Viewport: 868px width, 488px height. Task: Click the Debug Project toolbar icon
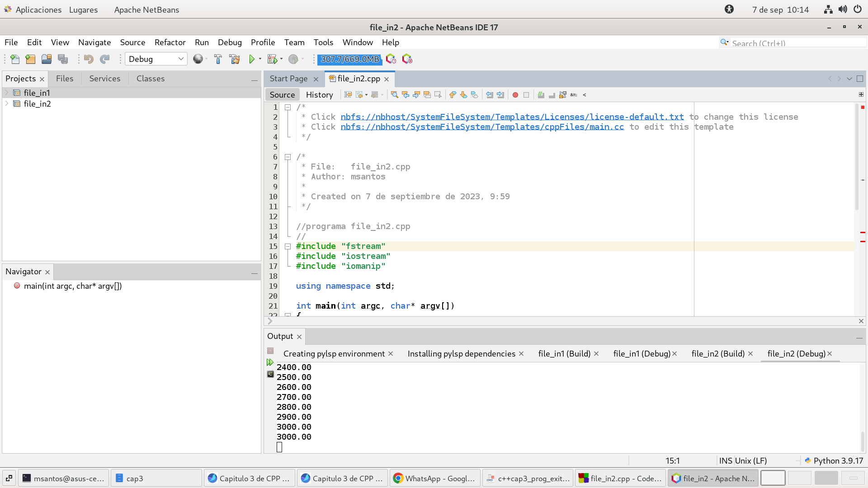click(x=272, y=59)
